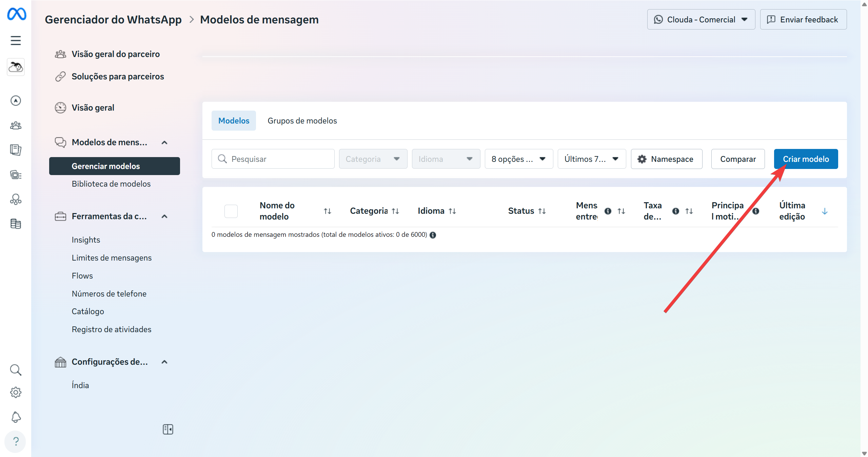
Task: Switch to Grupos de modelos tab
Action: pos(302,120)
